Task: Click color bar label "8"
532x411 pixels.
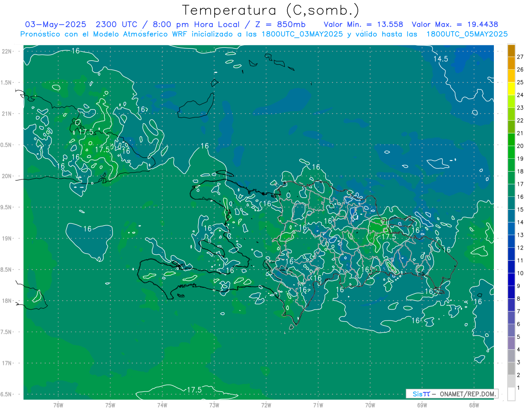Action: click(519, 298)
